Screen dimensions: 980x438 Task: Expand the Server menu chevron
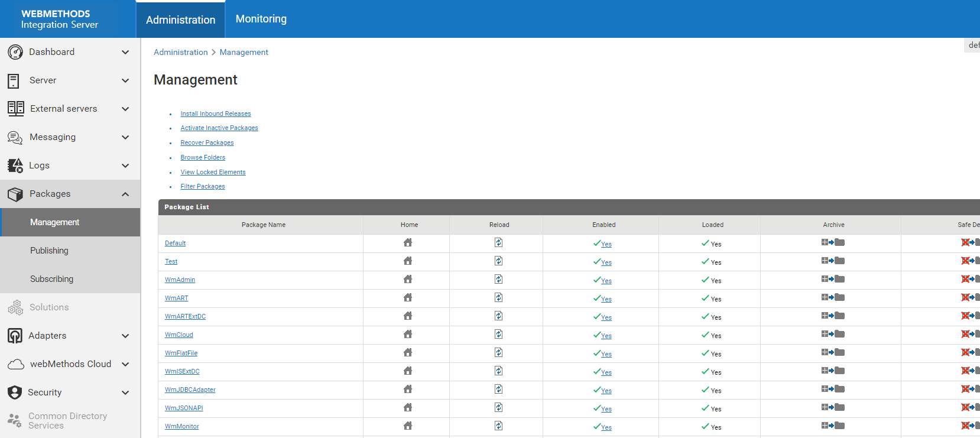point(125,80)
